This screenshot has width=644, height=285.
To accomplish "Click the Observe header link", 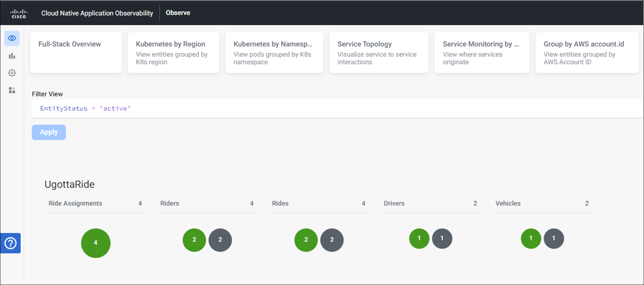I will (178, 13).
